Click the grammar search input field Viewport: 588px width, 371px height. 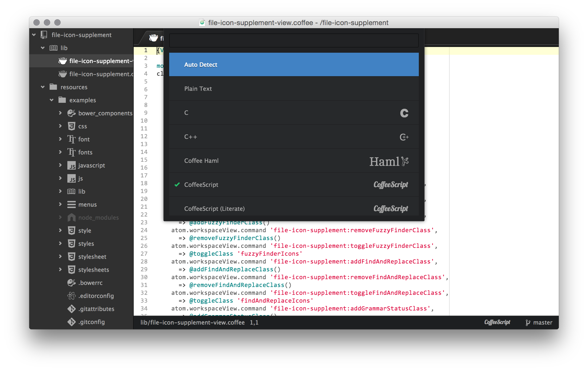(x=293, y=40)
